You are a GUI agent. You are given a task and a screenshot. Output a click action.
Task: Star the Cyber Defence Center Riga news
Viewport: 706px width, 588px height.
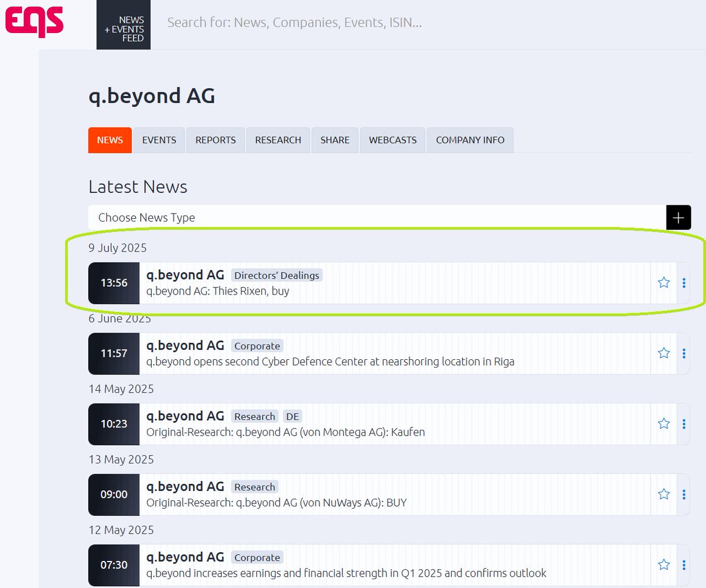[x=664, y=353]
